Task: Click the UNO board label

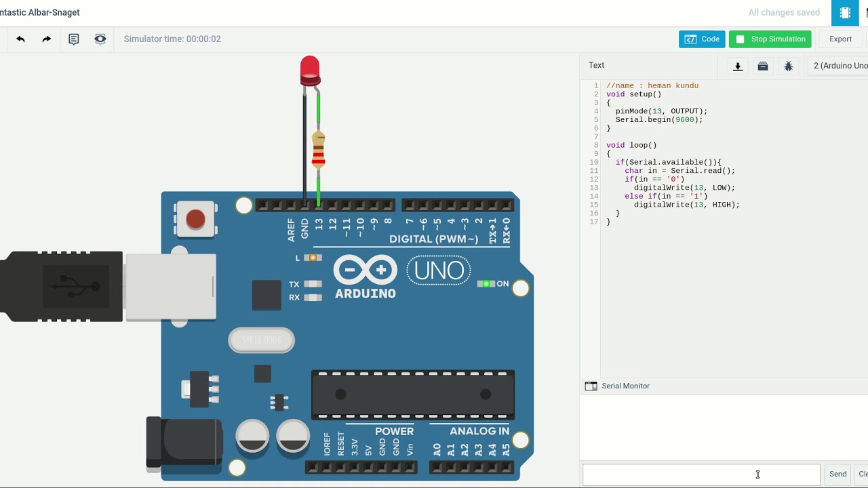Action: click(x=439, y=270)
